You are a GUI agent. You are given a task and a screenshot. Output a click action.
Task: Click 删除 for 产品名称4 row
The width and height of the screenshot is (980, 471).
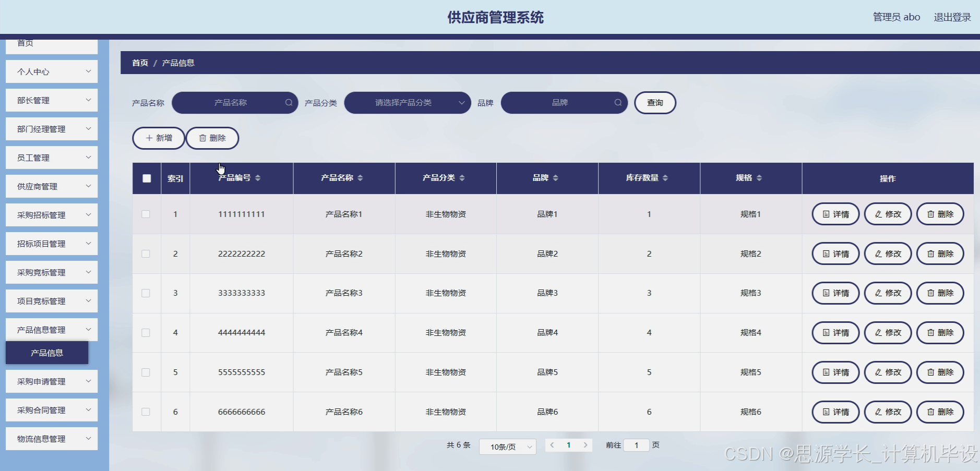[x=940, y=333]
